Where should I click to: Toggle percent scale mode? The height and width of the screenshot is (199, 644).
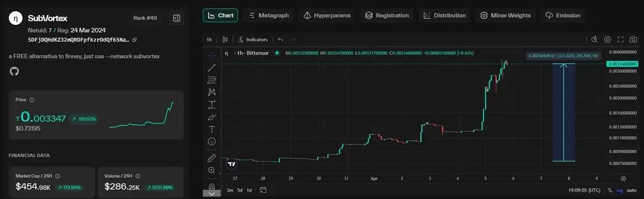610,190
